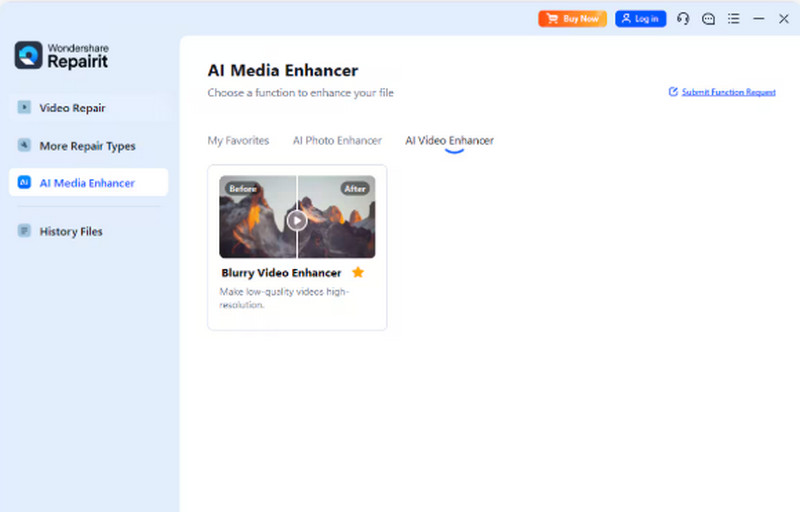800x512 pixels.
Task: Click the More Repair Types sidebar icon
Action: [25, 146]
